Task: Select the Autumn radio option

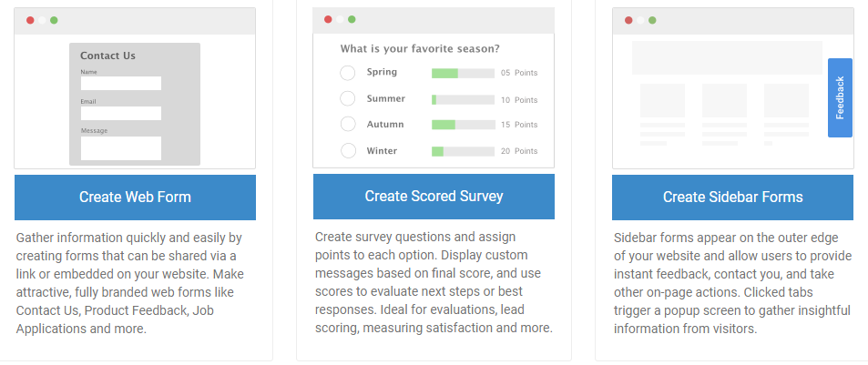Action: pos(348,124)
